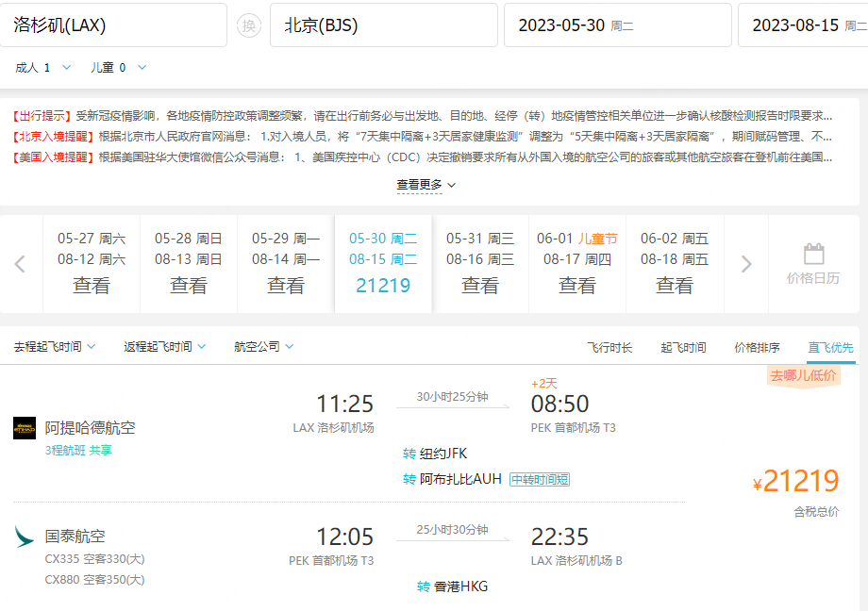Sort results by 价格排序
This screenshot has width=868, height=611.
tap(757, 348)
